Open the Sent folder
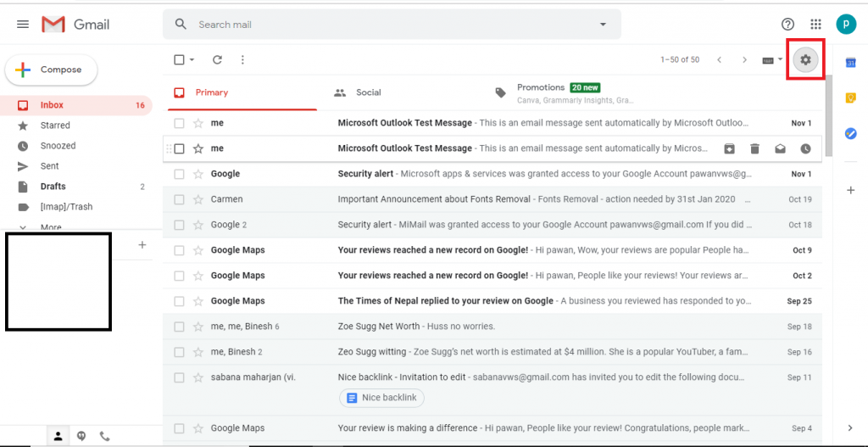This screenshot has height=447, width=868. coord(75,166)
